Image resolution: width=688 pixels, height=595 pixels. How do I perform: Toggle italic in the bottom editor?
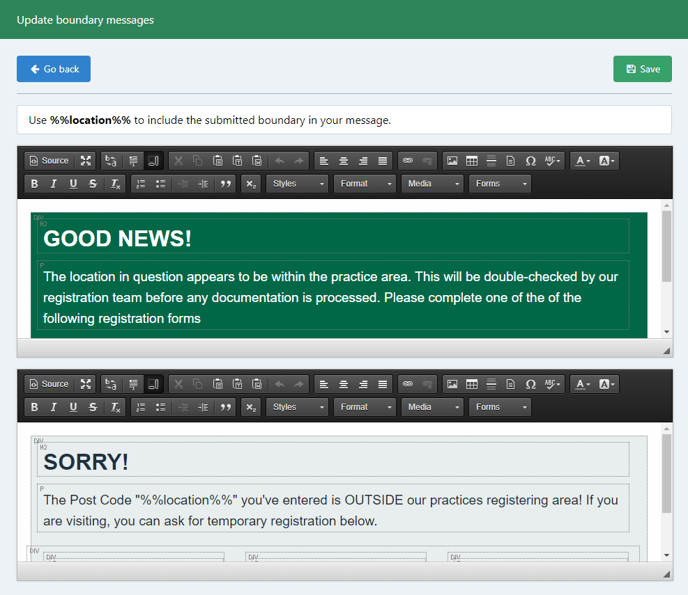coord(54,407)
